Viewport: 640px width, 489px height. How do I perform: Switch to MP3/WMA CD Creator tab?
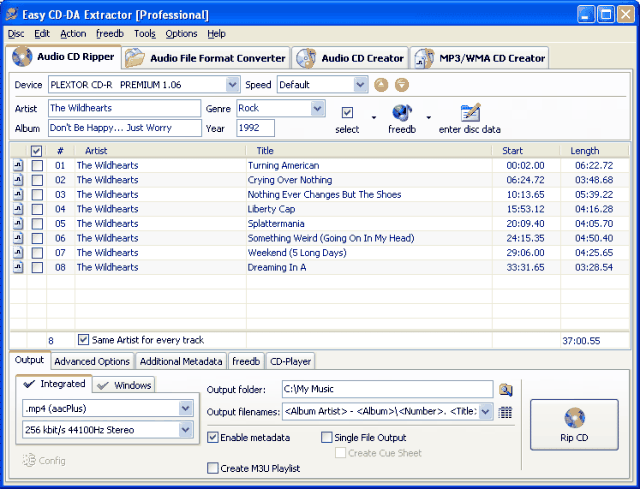(479, 58)
